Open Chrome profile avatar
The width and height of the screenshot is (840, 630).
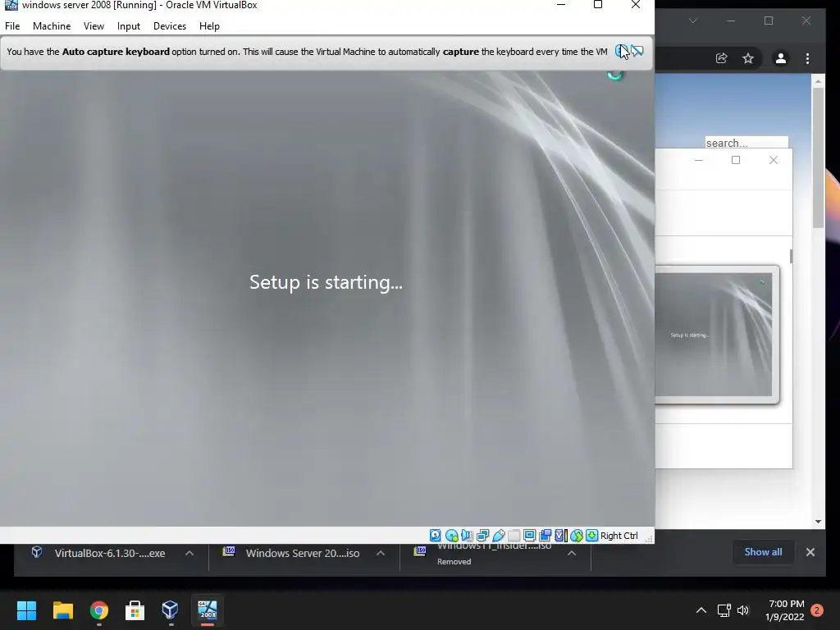[781, 58]
